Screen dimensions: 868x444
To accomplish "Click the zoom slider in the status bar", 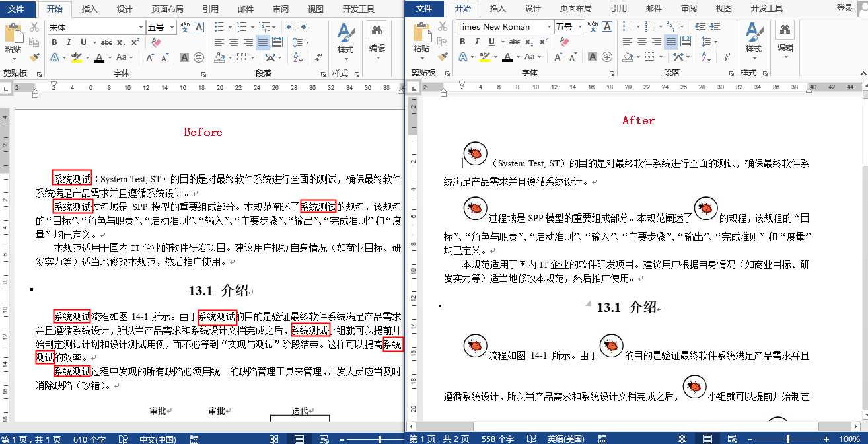I will coord(789,438).
